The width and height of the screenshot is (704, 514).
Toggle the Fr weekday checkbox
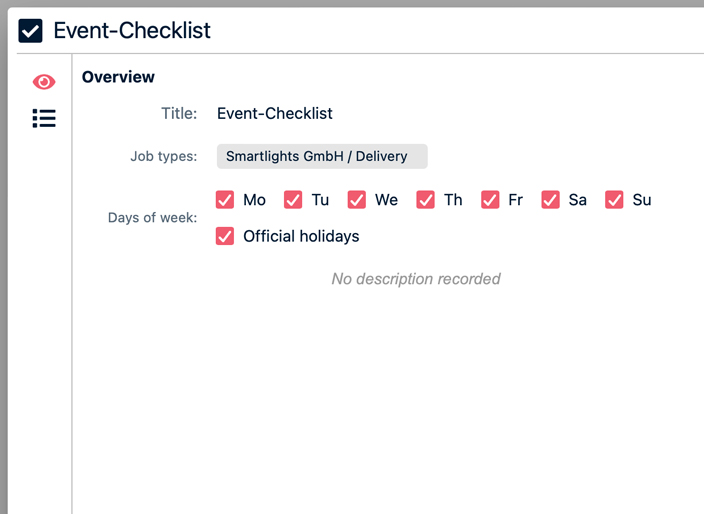pyautogui.click(x=490, y=200)
